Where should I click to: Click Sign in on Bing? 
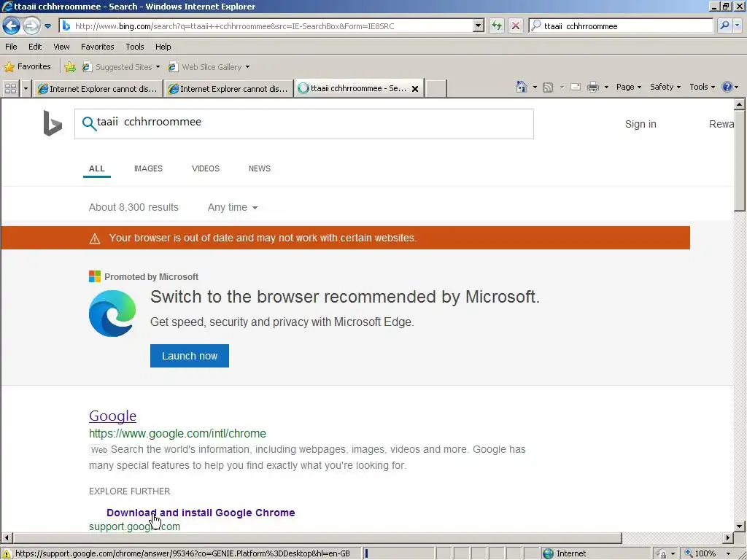click(640, 124)
